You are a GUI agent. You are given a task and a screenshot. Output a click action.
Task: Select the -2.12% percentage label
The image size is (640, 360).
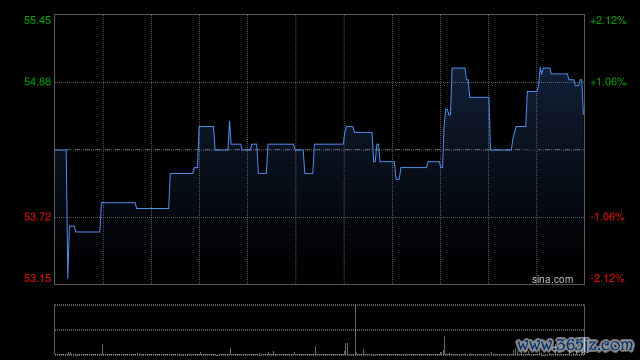pos(607,278)
